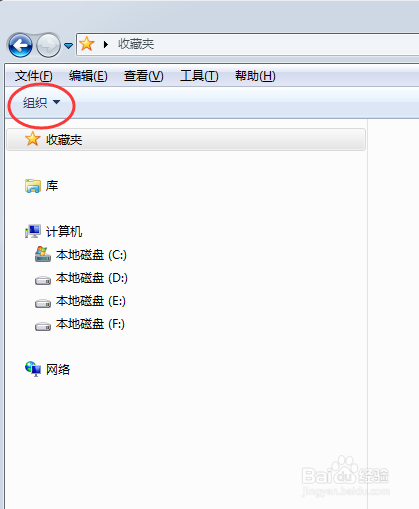Open the 工具(T) menu
This screenshot has height=509, width=419.
coord(199,76)
